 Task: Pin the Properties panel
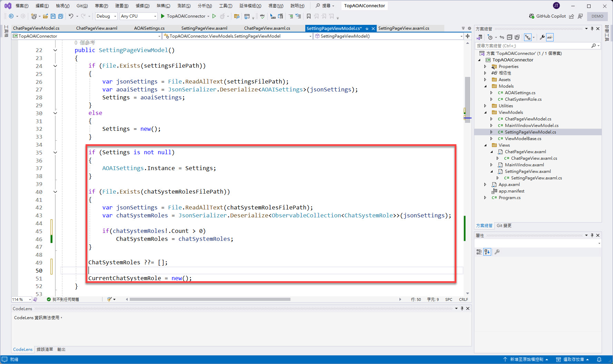click(x=592, y=235)
